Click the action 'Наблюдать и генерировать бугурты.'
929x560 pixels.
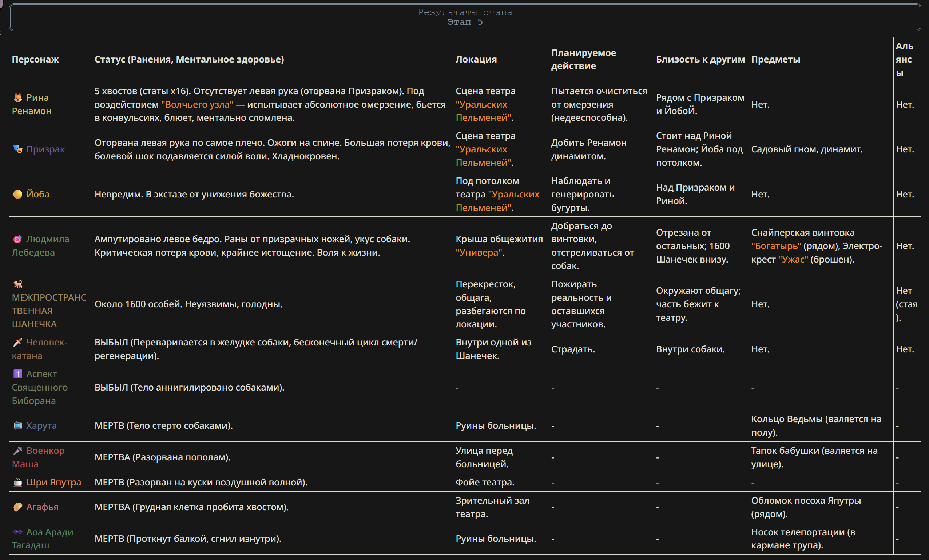583,194
